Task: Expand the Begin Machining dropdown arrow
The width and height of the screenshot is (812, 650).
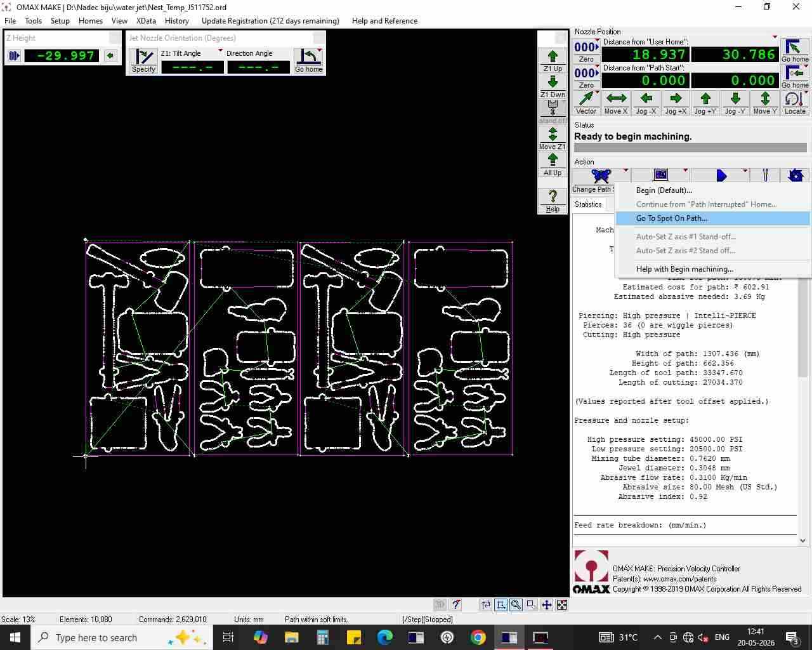Action: [x=745, y=171]
